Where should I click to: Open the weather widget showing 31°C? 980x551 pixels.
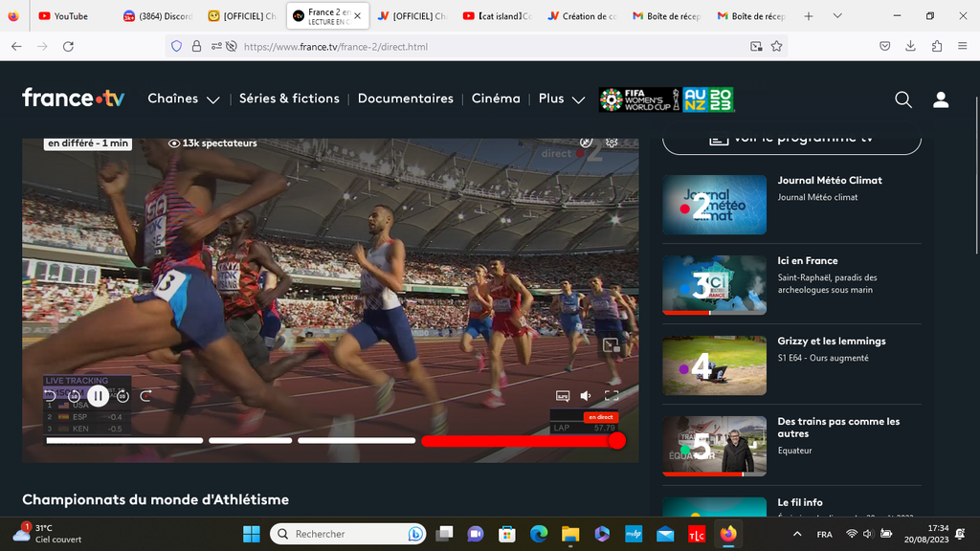48,534
